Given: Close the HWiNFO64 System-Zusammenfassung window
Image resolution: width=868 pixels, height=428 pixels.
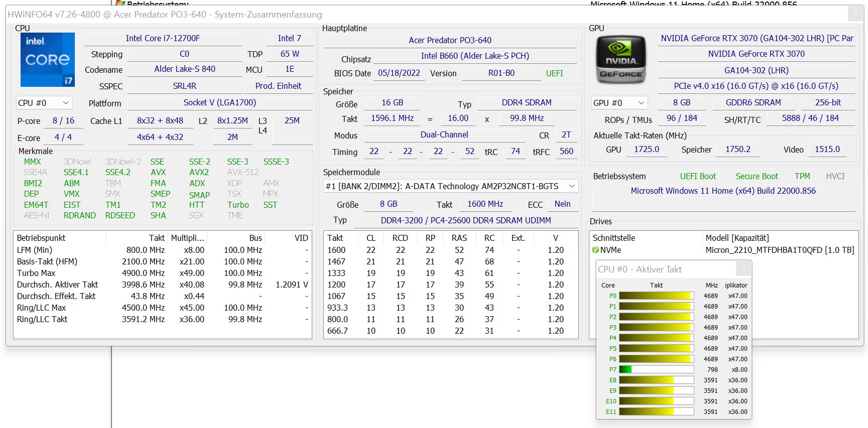Looking at the screenshot, I should coord(856,14).
